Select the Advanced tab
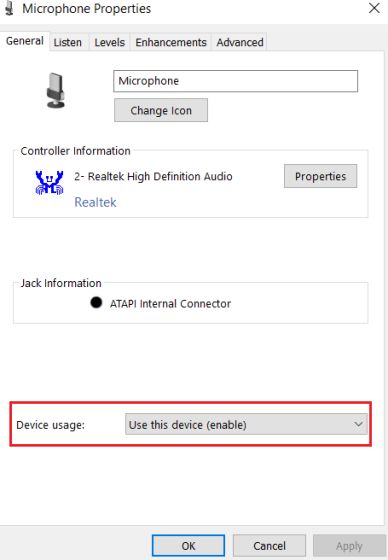The width and height of the screenshot is (388, 560). point(240,42)
